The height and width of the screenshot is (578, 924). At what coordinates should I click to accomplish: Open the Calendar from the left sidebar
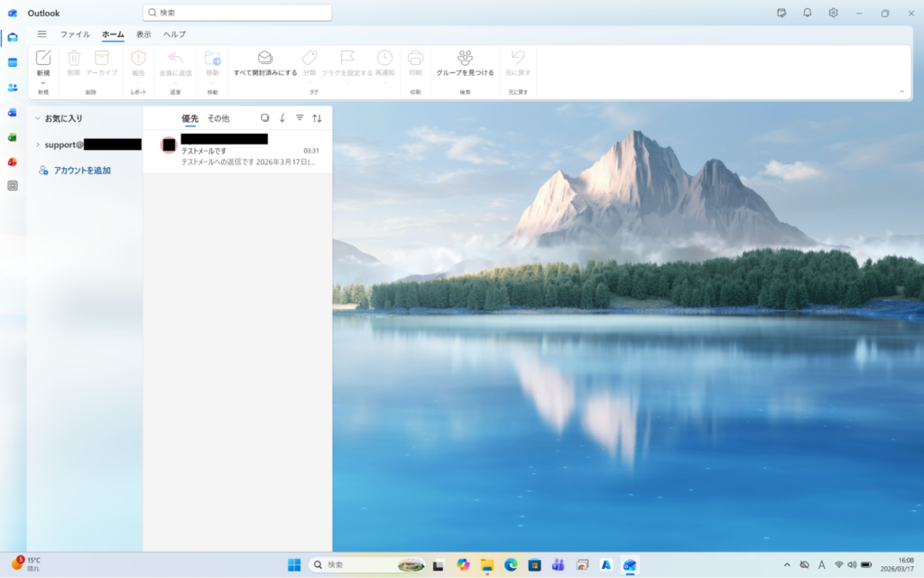click(x=13, y=62)
